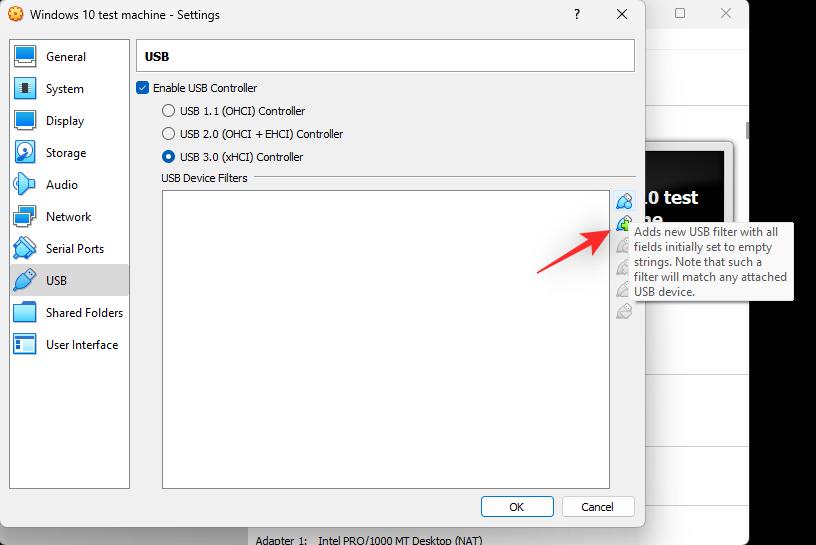816x545 pixels.
Task: Maximize the background VirtualBox window
Action: tap(680, 14)
